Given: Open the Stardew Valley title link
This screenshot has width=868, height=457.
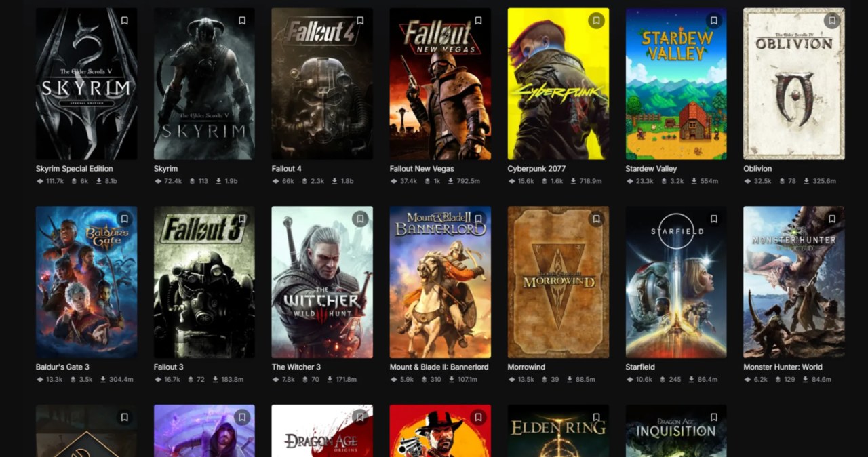Looking at the screenshot, I should 651,169.
